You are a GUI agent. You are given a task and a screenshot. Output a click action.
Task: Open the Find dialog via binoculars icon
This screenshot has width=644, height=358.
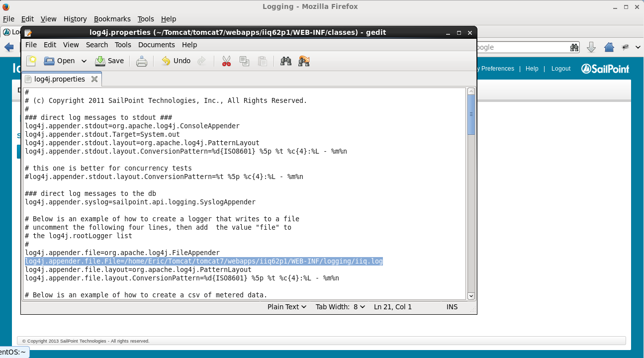pyautogui.click(x=286, y=61)
